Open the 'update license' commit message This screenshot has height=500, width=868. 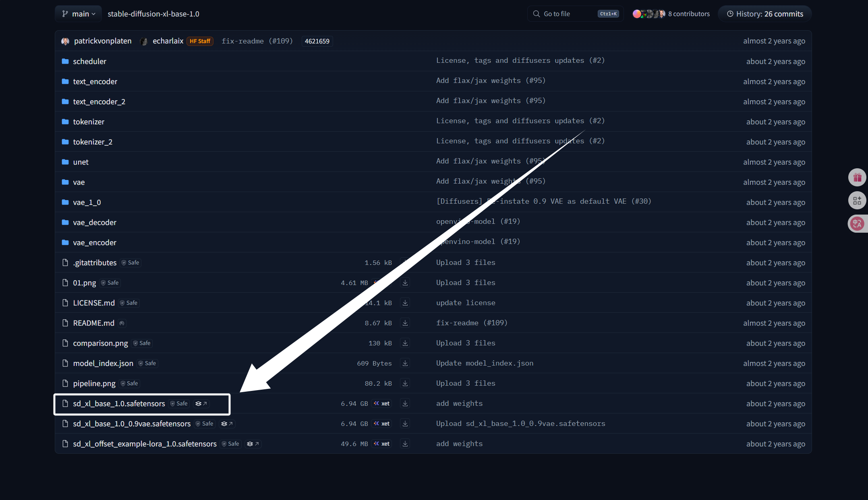click(466, 303)
